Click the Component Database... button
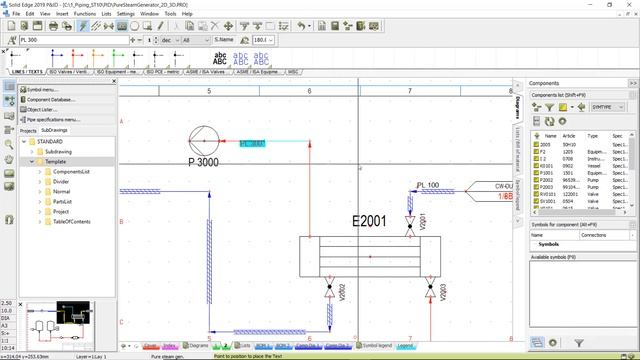640x360 pixels. pyautogui.click(x=67, y=100)
